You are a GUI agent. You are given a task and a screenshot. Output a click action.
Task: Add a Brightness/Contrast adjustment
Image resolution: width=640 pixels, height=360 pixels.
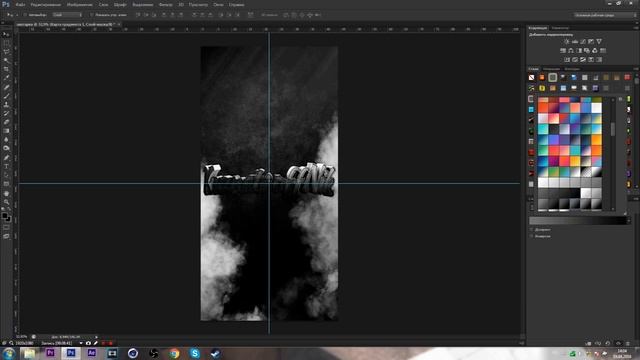pyautogui.click(x=567, y=42)
